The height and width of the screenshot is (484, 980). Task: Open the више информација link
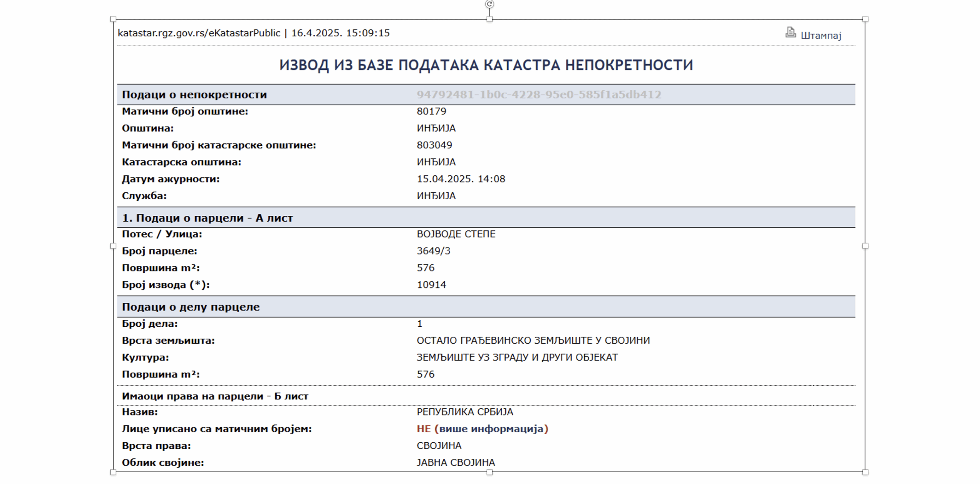[x=492, y=429]
